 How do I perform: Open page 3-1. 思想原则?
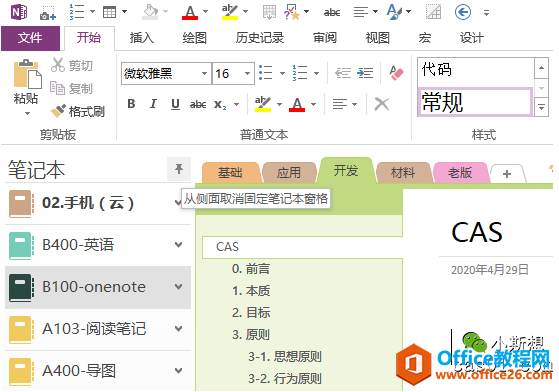pyautogui.click(x=285, y=357)
